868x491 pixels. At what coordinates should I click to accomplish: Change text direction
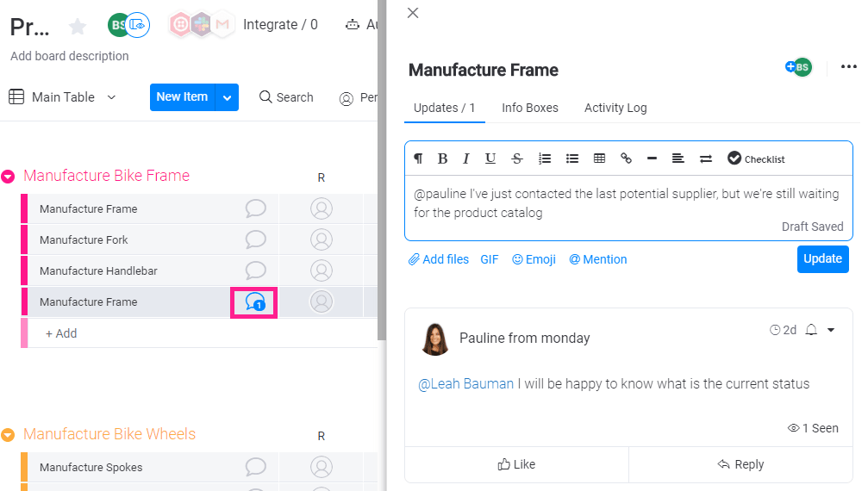pos(706,158)
